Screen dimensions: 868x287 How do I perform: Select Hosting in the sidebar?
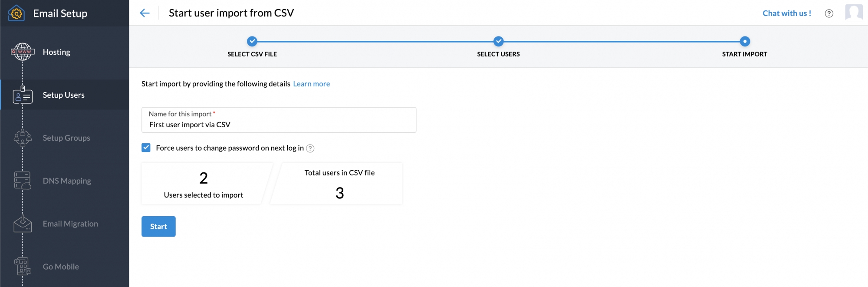[56, 52]
